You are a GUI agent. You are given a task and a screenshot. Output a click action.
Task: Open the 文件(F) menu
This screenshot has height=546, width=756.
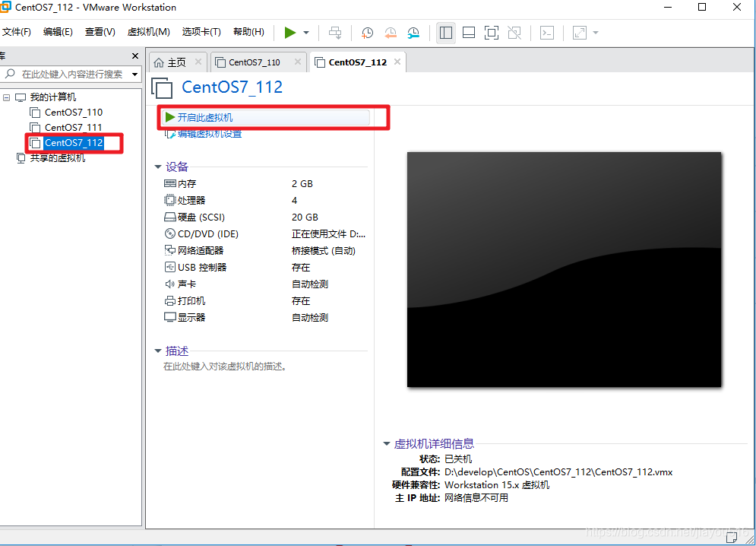coord(16,32)
